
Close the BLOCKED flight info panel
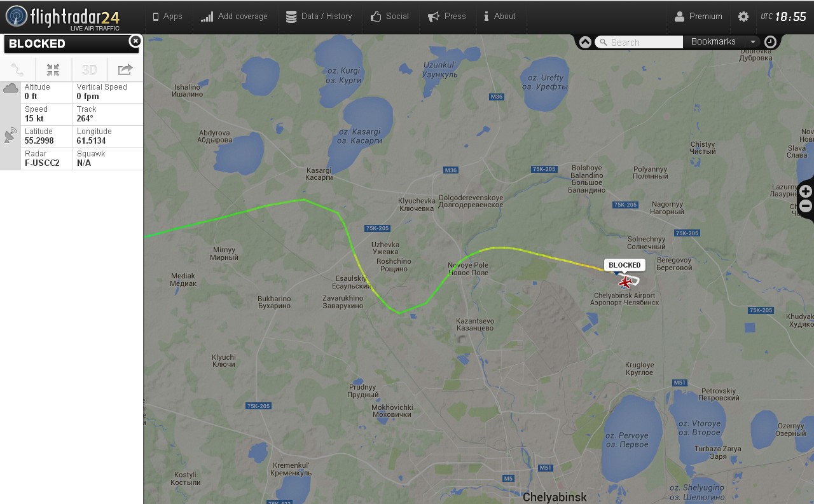[x=135, y=41]
